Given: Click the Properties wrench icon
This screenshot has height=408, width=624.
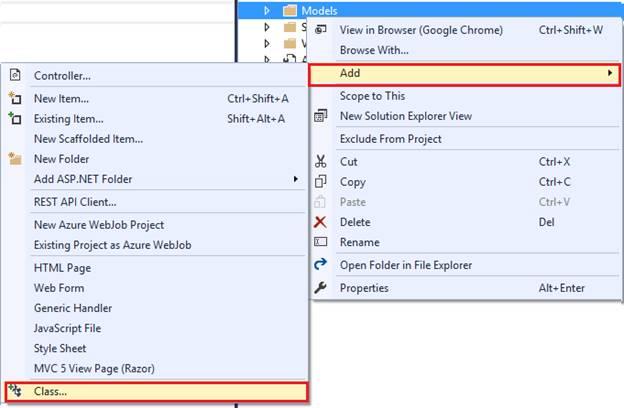Looking at the screenshot, I should pos(321,288).
